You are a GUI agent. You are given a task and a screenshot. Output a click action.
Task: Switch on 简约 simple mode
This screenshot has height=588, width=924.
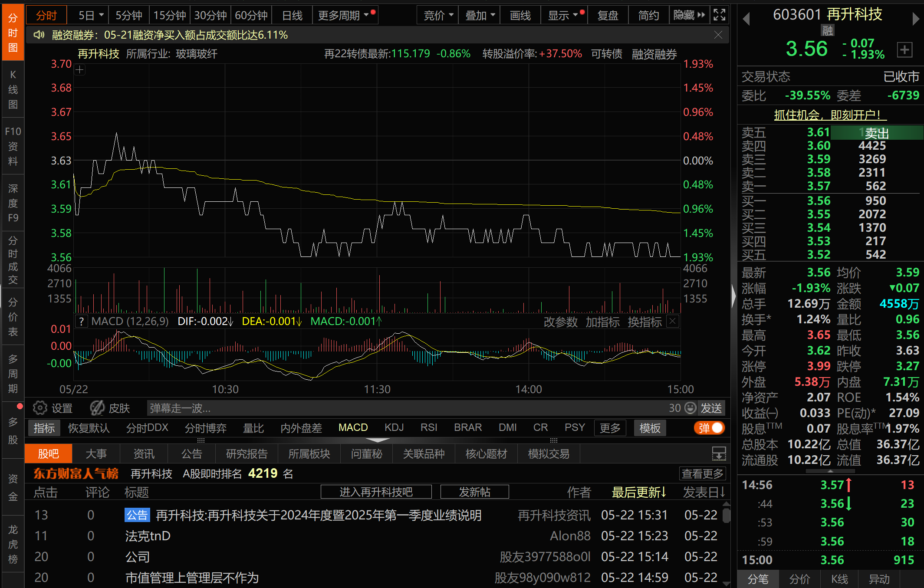(x=648, y=16)
